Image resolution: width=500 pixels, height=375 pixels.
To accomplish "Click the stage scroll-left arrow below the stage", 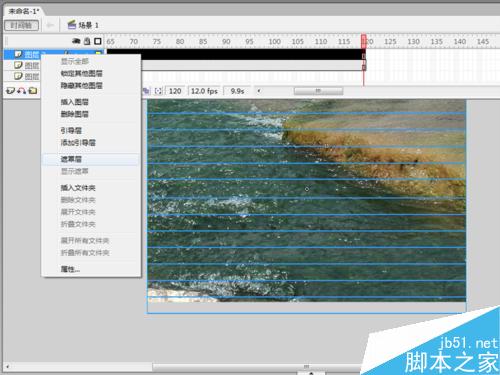I will click(7, 367).
